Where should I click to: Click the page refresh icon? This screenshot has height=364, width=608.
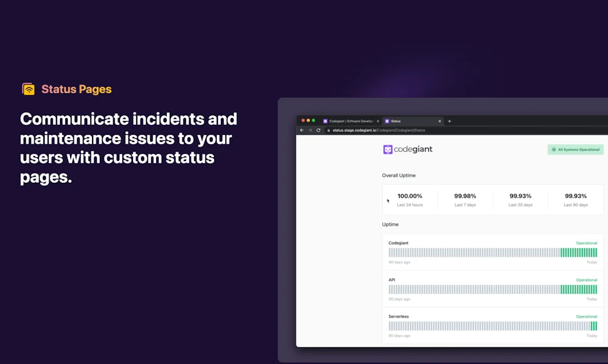[318, 130]
